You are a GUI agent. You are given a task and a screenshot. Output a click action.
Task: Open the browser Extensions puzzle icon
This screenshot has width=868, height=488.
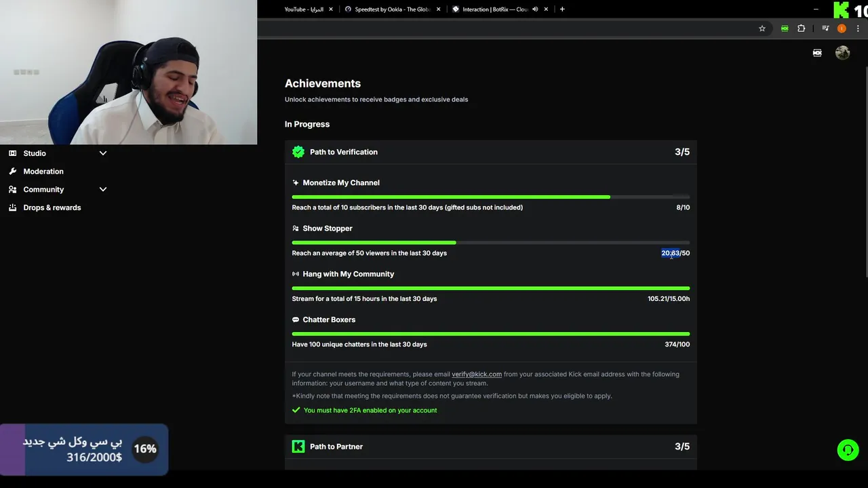pos(802,28)
